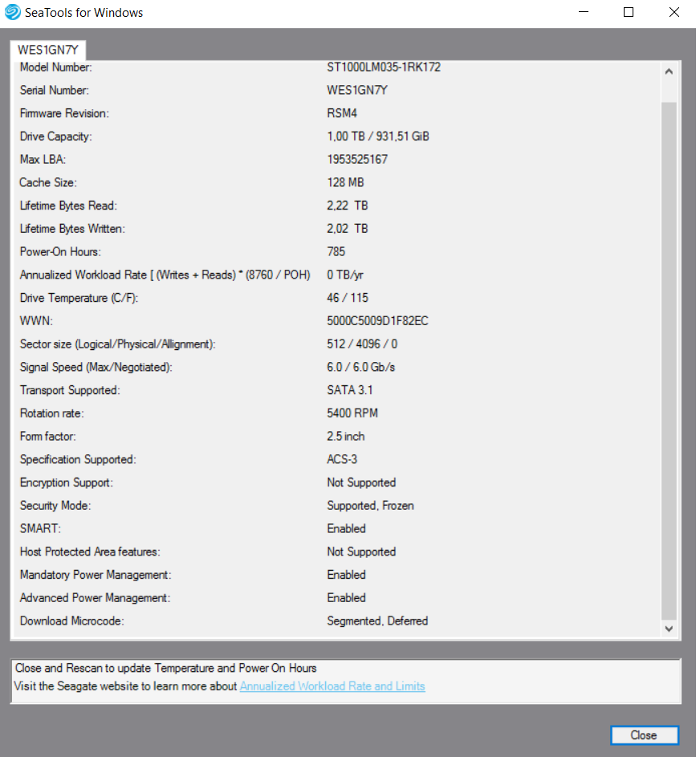The image size is (700, 757).
Task: Click transport value SATA 3.1
Action: click(x=349, y=390)
